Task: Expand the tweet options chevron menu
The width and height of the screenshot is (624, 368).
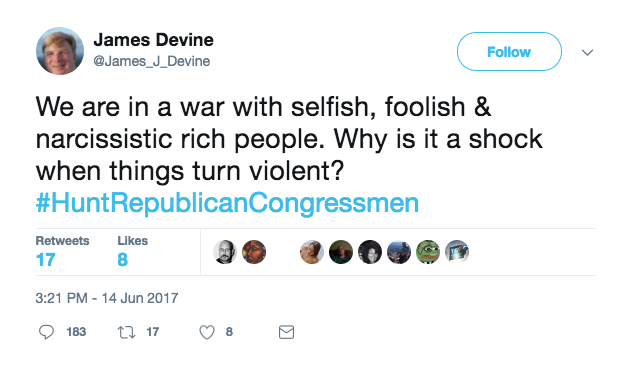Action: click(587, 52)
